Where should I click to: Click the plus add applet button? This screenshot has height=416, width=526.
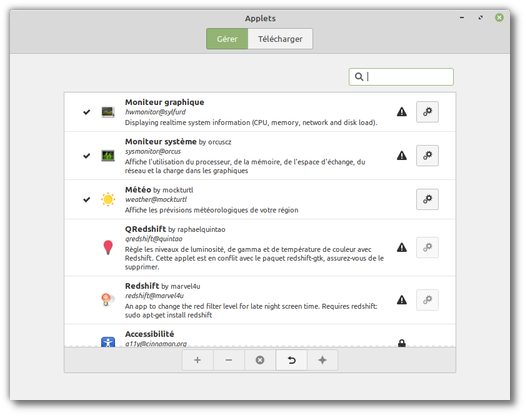[198, 360]
